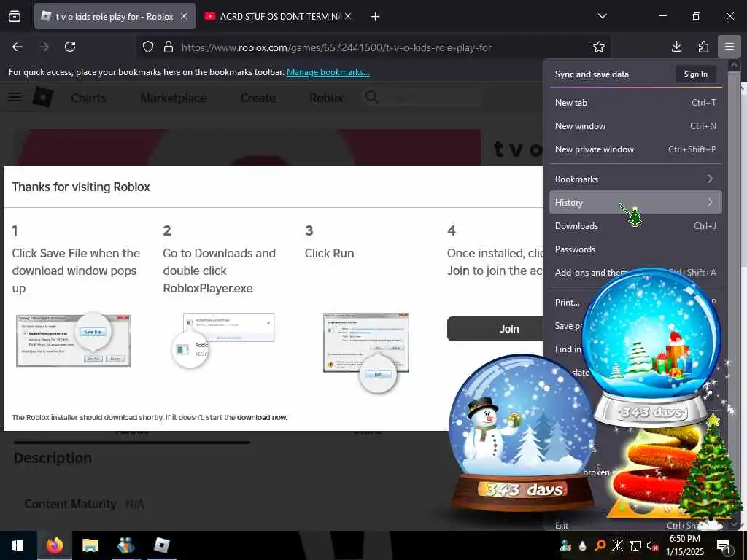Click the snowman snow globe widget
Screen dimensions: 747x560
[x=522, y=432]
